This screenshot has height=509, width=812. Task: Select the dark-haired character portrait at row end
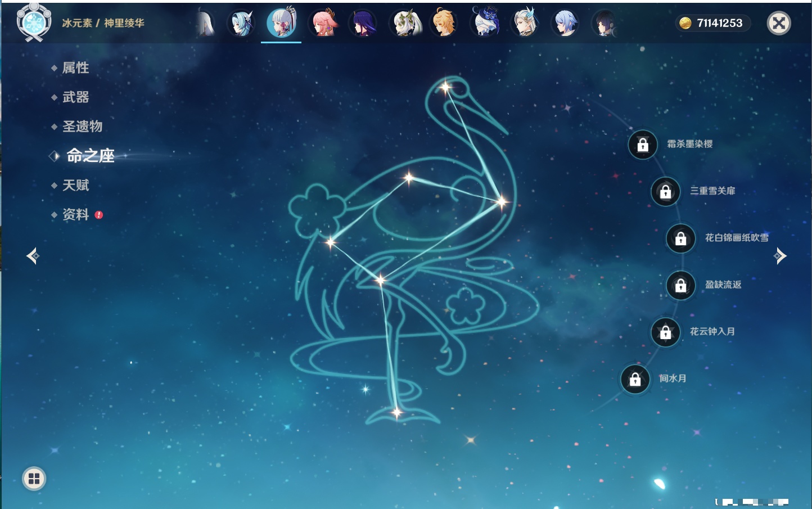[605, 23]
